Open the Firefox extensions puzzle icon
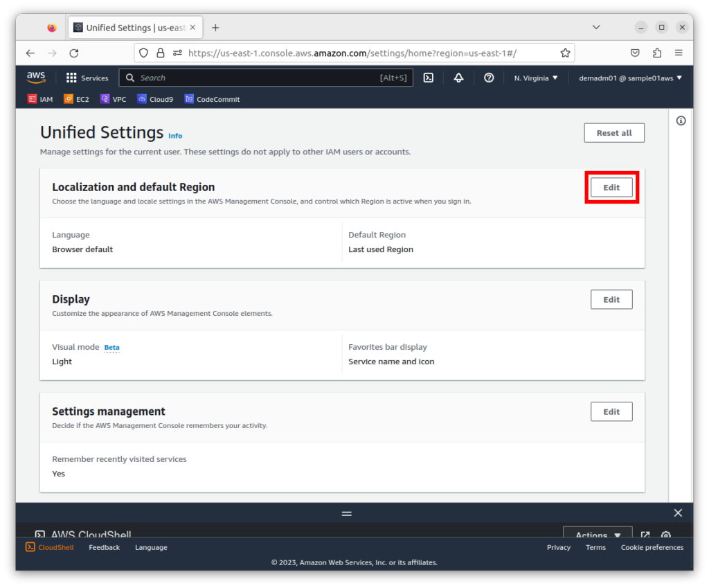Screen dimensions: 709x588 point(656,53)
